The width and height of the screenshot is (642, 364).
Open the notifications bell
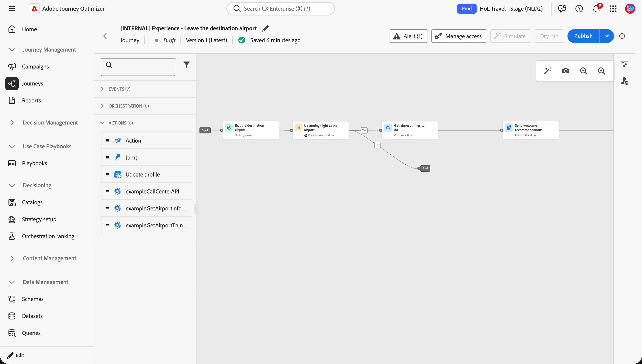[596, 9]
